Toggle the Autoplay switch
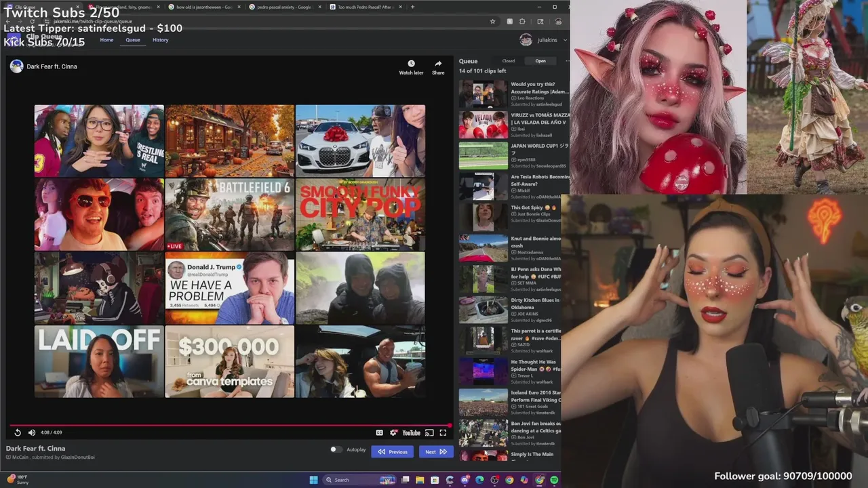Screen dimensions: 868x488 [x=335, y=449]
